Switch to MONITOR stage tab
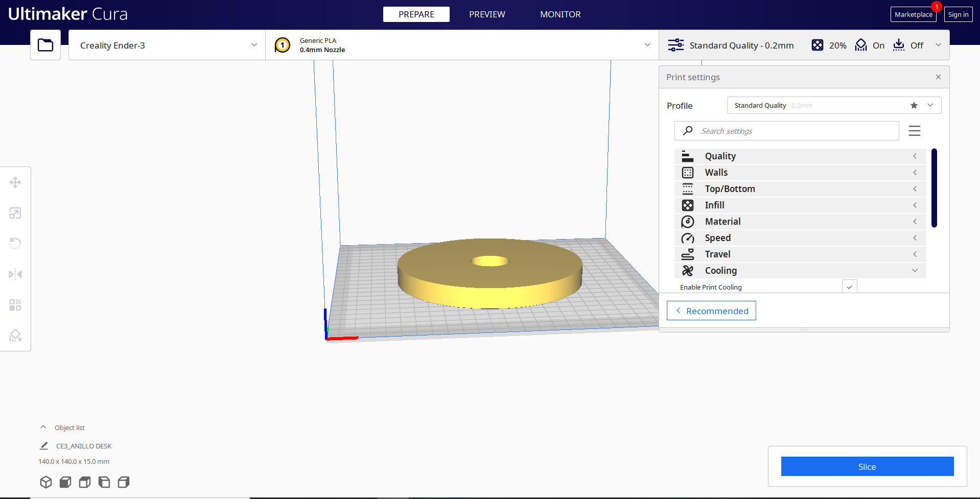 (561, 14)
